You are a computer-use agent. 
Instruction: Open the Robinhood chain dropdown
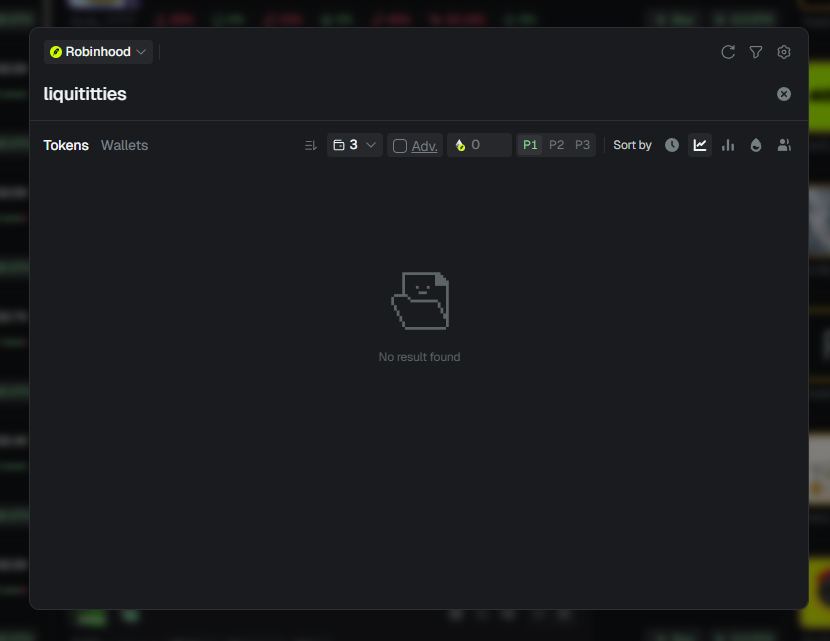click(98, 52)
